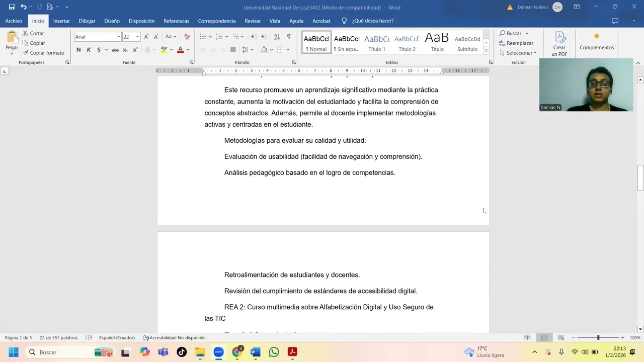Click the Save icon in the title bar
Screen dimensions: 644x362
pyautogui.click(x=12, y=7)
